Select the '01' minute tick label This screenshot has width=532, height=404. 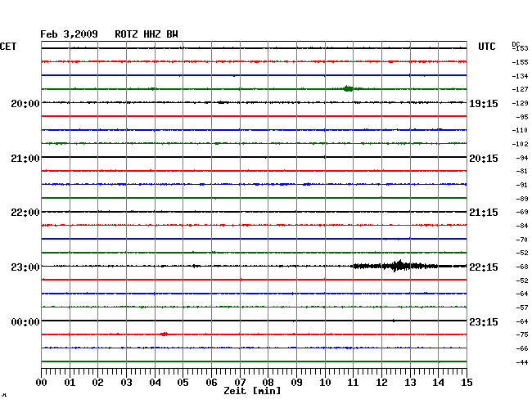coord(70,382)
